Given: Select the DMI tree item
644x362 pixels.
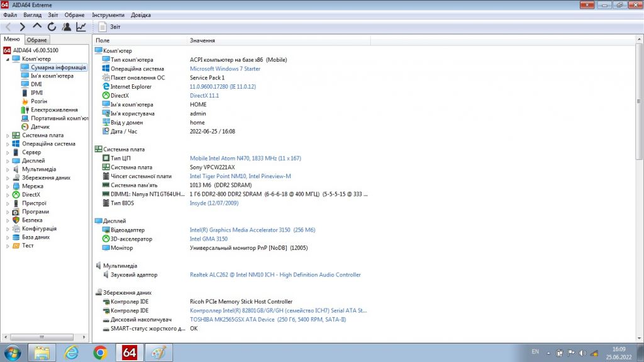Looking at the screenshot, I should [31, 84].
